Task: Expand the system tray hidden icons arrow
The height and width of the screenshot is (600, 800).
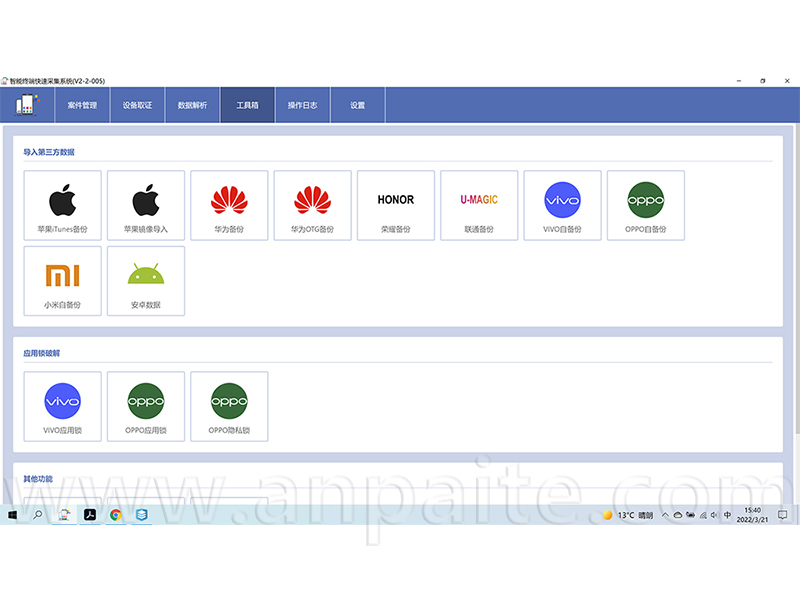Action: [x=665, y=515]
